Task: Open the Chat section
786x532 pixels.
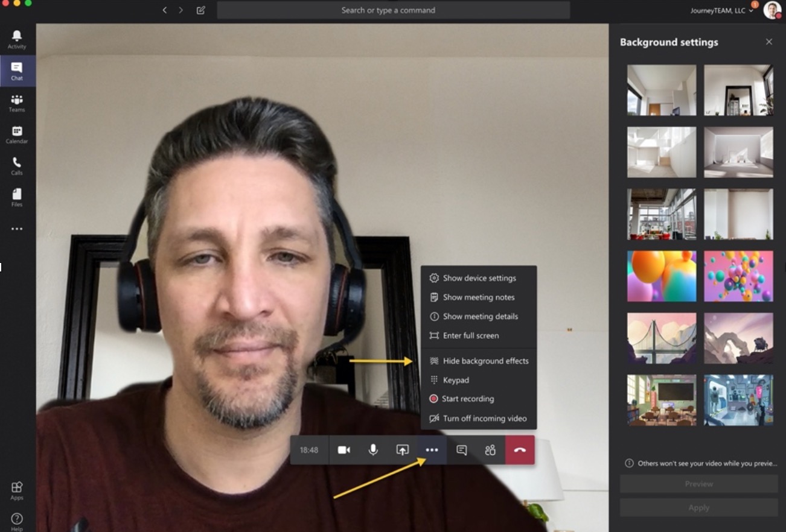Action: 17,71
